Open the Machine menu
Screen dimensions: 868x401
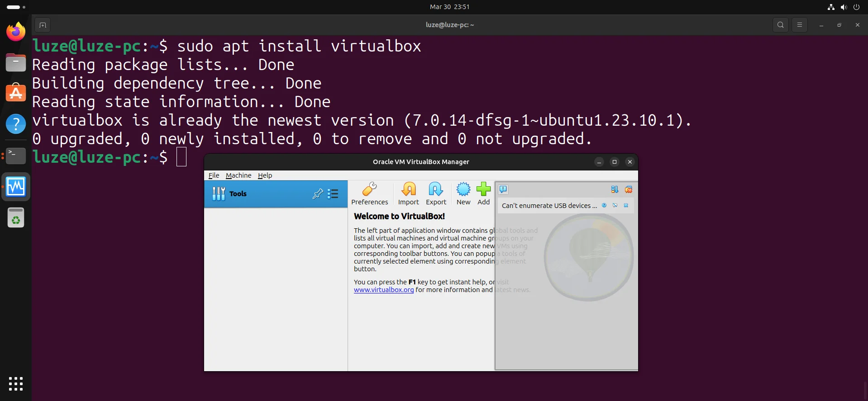[238, 175]
